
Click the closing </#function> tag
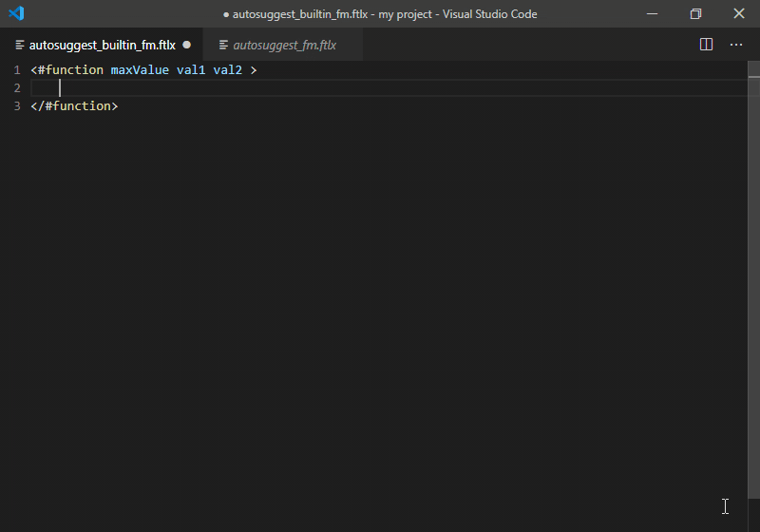tap(74, 106)
